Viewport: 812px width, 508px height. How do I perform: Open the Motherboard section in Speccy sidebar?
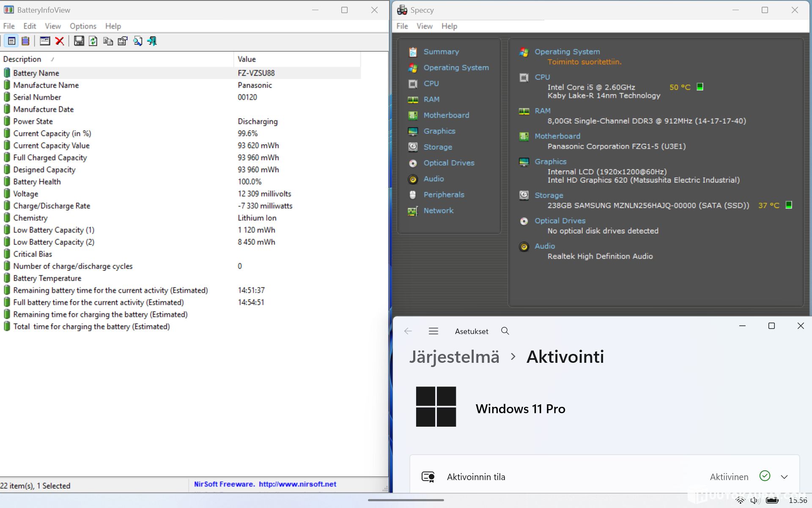pos(446,115)
